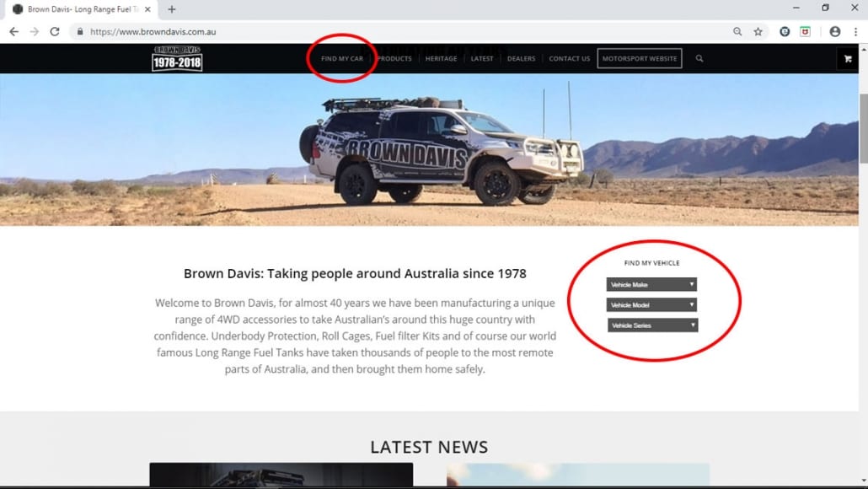Click the browser forward arrow
This screenshot has width=868, height=489.
click(35, 31)
